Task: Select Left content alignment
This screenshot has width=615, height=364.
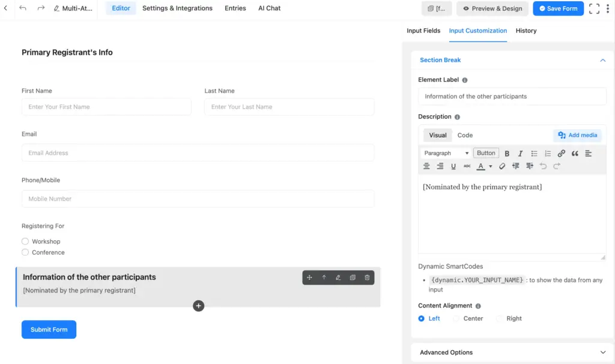Action: [421, 318]
